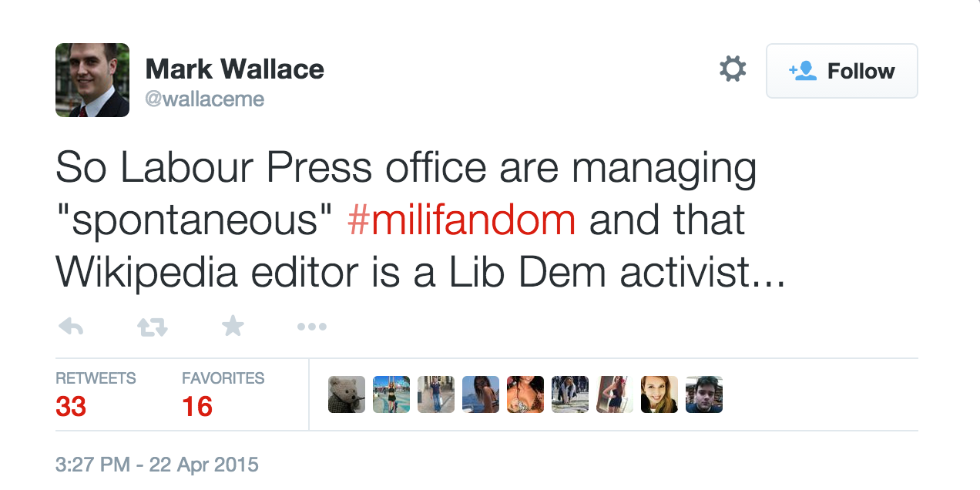This screenshot has height=490, width=980.
Task: Click the teddy bear avatar
Action: tap(347, 394)
